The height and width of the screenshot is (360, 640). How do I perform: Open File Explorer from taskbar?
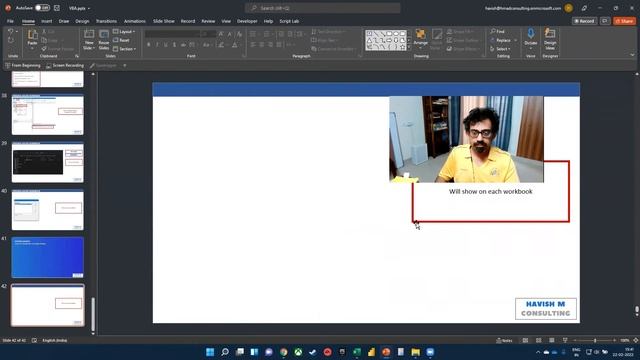tap(416, 352)
